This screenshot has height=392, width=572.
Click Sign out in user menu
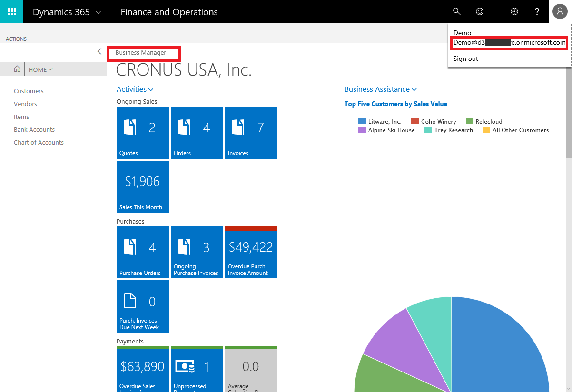(x=466, y=59)
